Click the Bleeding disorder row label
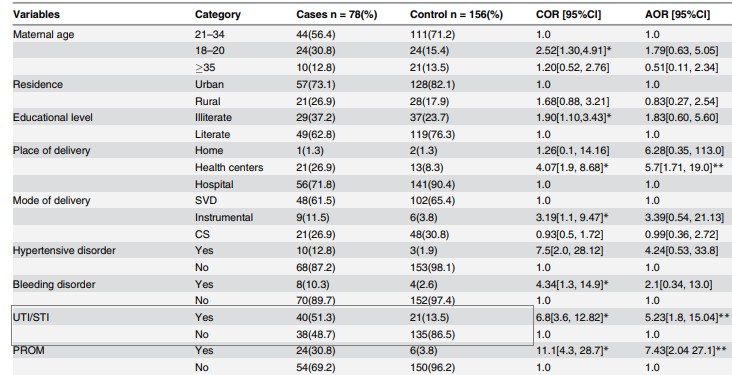732x375 pixels. click(x=52, y=284)
